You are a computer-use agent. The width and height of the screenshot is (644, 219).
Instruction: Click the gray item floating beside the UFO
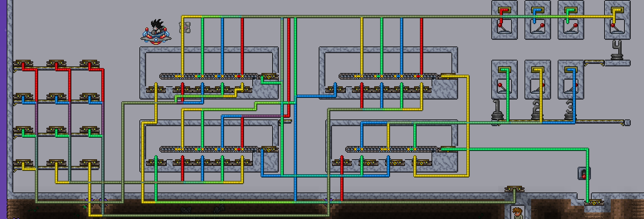click(185, 27)
